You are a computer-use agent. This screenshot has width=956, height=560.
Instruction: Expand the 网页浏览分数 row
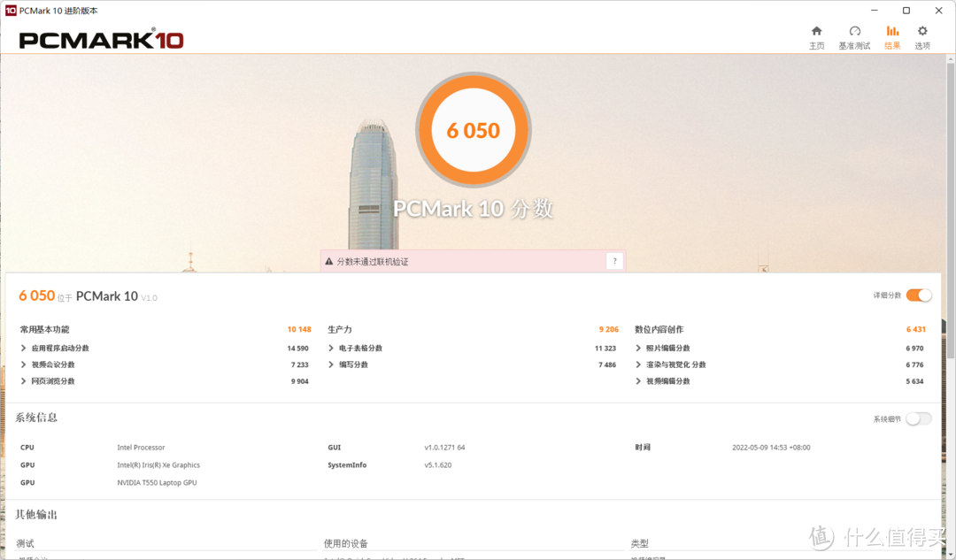24,380
